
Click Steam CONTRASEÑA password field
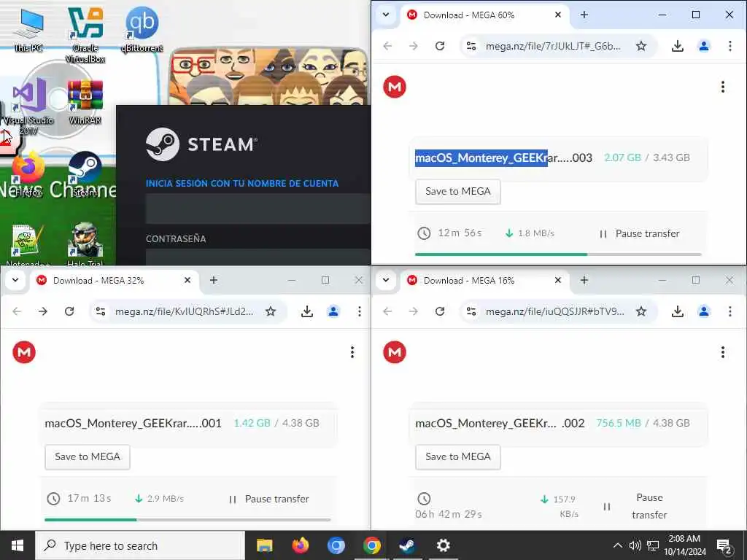[258, 257]
